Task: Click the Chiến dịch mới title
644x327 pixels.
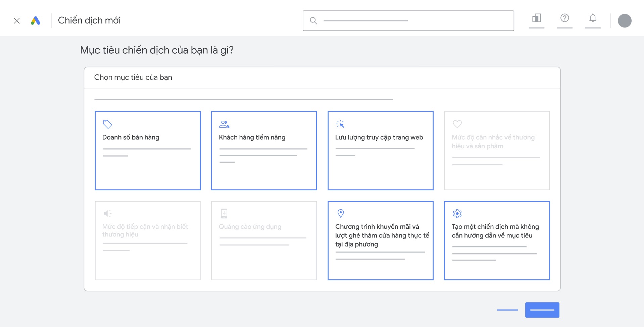Action: pos(89,20)
